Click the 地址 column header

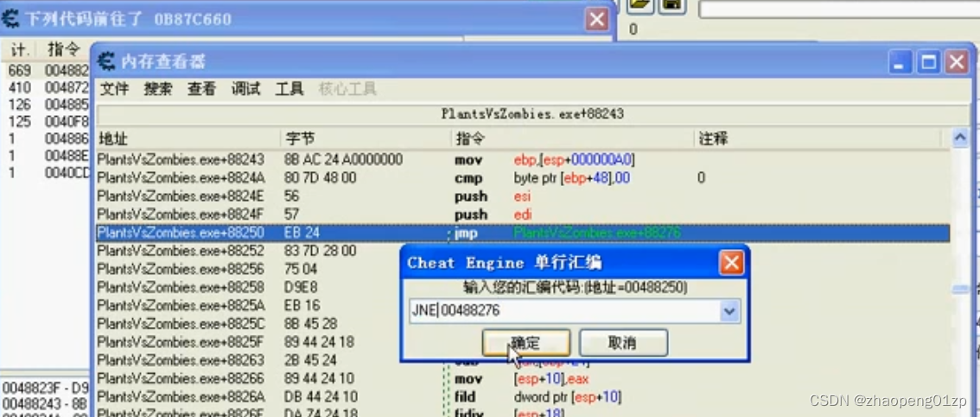[x=188, y=138]
